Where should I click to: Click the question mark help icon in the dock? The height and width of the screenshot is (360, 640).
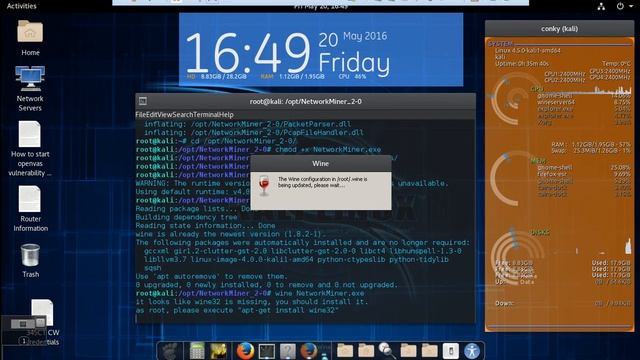pos(288,351)
